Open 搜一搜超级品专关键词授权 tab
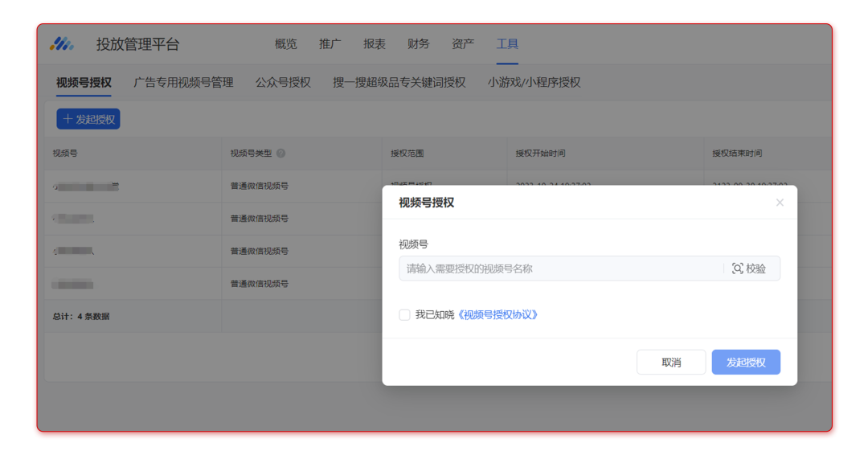 coord(399,82)
